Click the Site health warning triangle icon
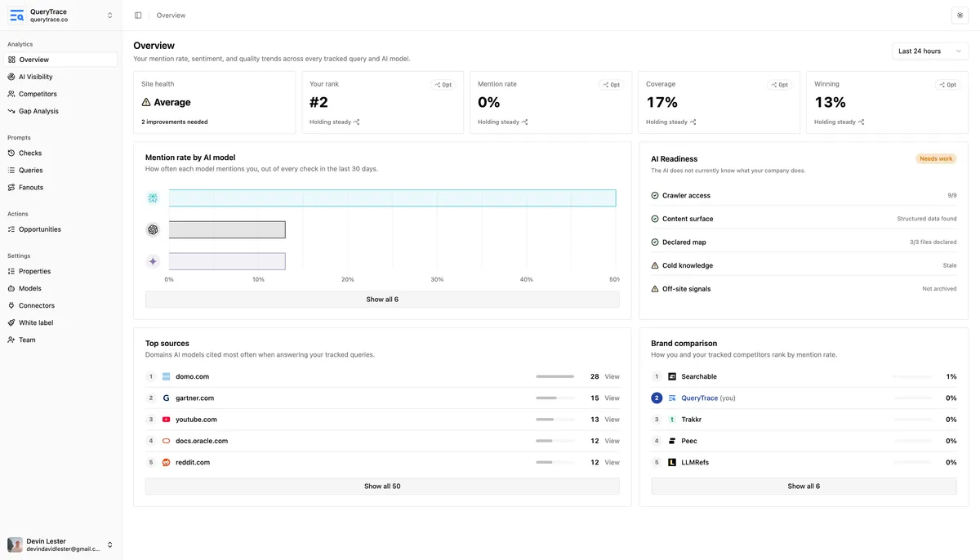 pos(146,102)
